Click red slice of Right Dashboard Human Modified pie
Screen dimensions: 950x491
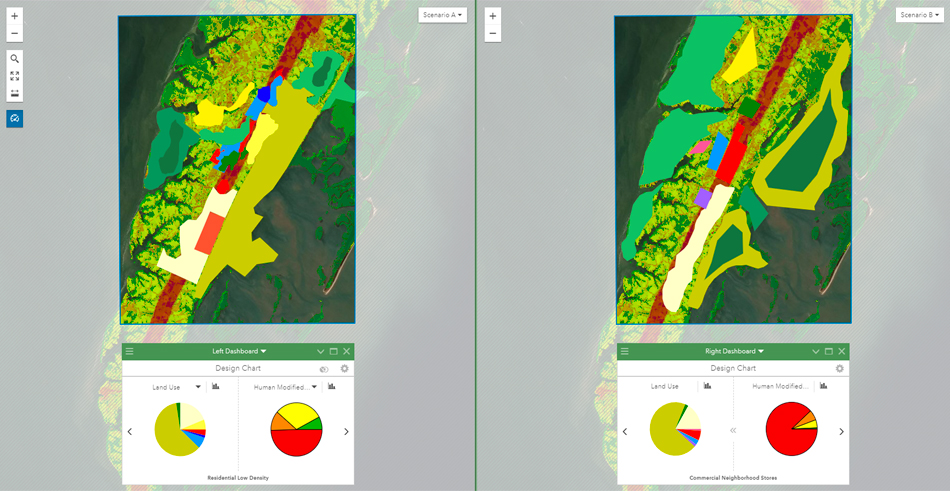(x=785, y=433)
